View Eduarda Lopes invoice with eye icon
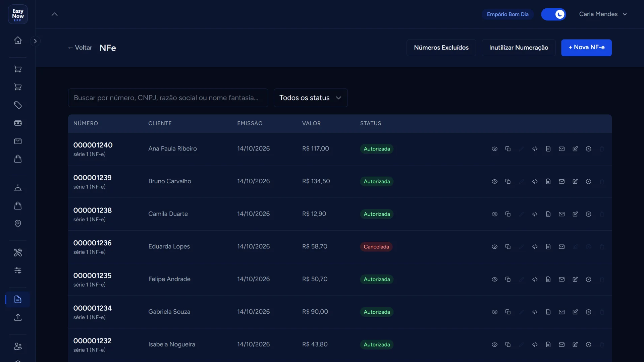644x362 pixels. click(494, 247)
